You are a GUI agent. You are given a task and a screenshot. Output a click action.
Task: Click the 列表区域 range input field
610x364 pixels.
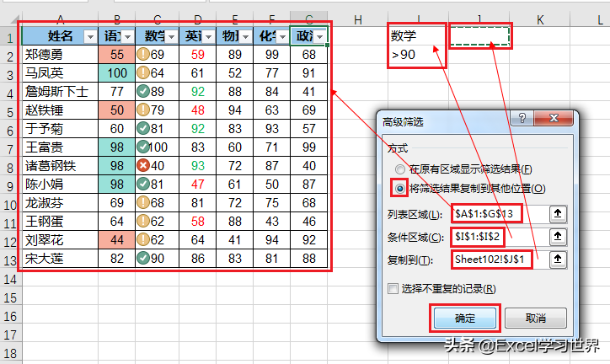(500, 214)
